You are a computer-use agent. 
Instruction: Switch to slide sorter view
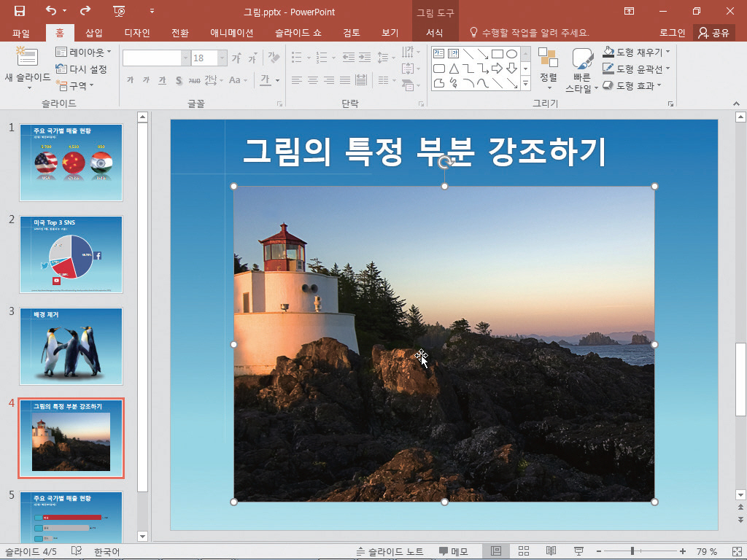(524, 551)
